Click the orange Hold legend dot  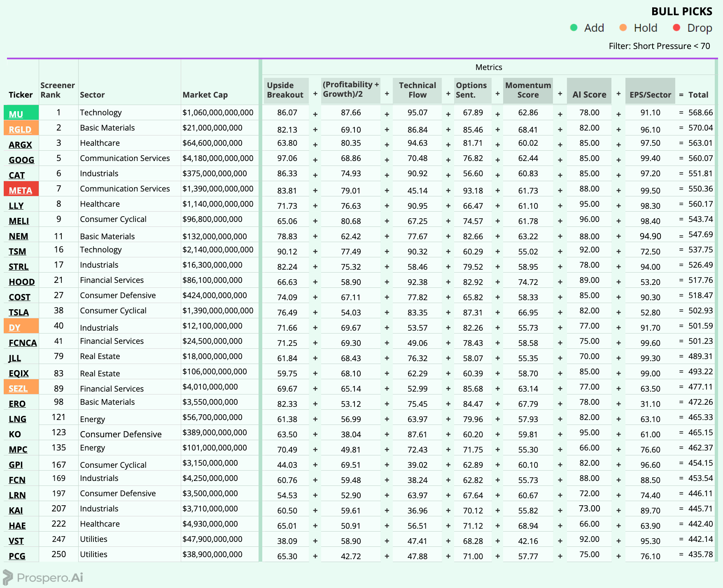pos(623,28)
